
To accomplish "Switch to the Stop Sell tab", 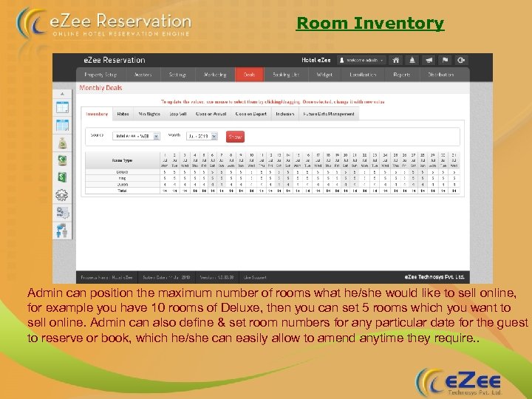I will point(178,114).
